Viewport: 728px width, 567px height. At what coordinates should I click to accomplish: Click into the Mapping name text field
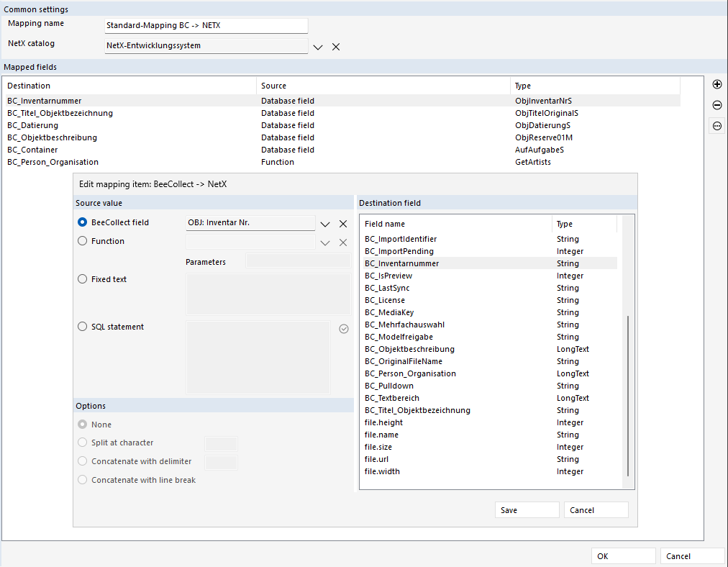pos(206,26)
